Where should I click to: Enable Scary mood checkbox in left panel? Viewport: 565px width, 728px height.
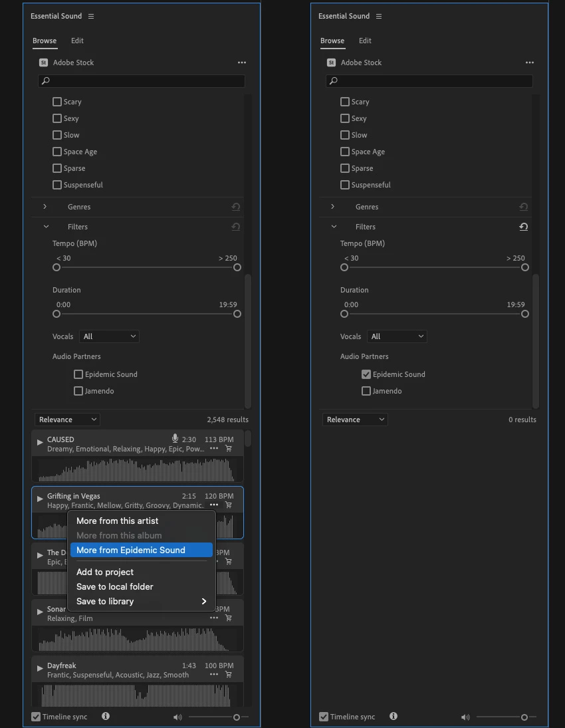click(x=57, y=102)
